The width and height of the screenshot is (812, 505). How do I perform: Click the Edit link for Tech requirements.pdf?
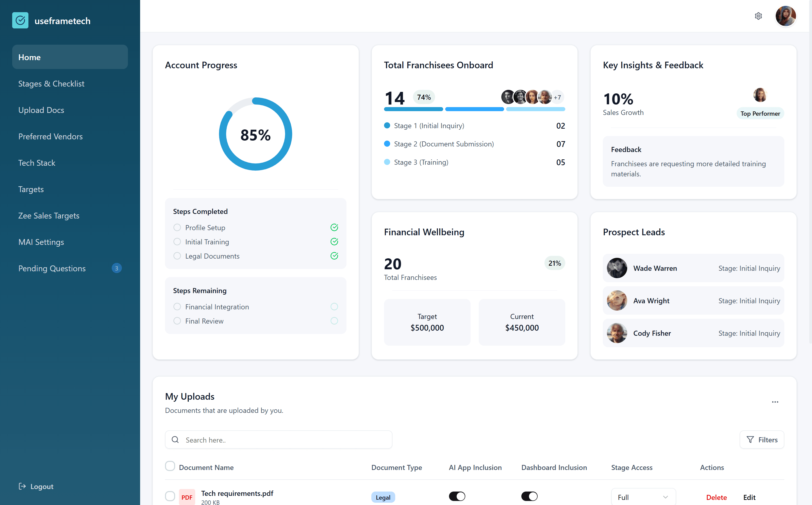click(x=749, y=497)
